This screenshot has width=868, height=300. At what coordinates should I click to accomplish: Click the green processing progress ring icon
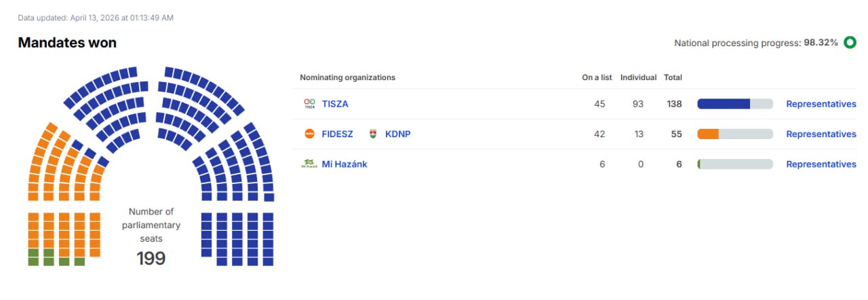point(850,43)
